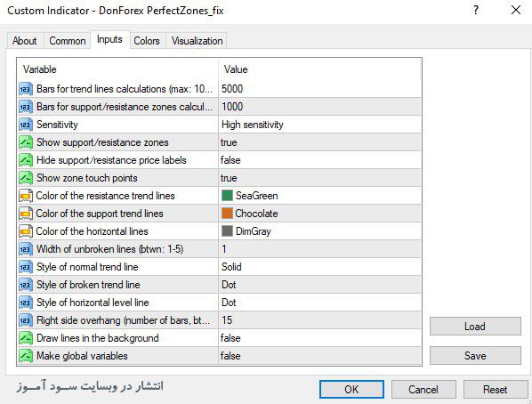Click the boolean icon beside Hide support/resistance price labels
This screenshot has height=404, width=532.
point(26,160)
